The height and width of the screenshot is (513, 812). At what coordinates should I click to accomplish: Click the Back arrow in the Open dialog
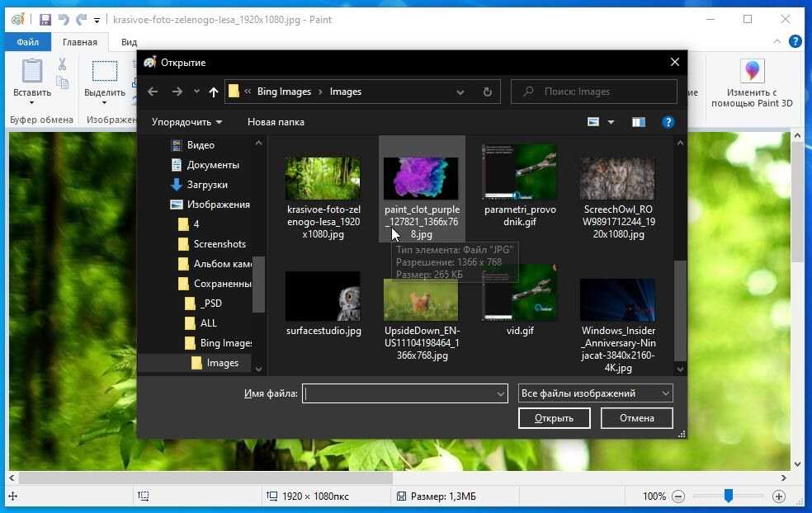click(152, 92)
